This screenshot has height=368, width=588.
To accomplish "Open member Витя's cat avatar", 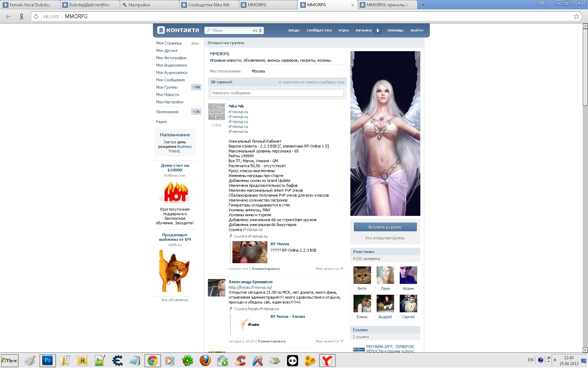I will (x=362, y=275).
